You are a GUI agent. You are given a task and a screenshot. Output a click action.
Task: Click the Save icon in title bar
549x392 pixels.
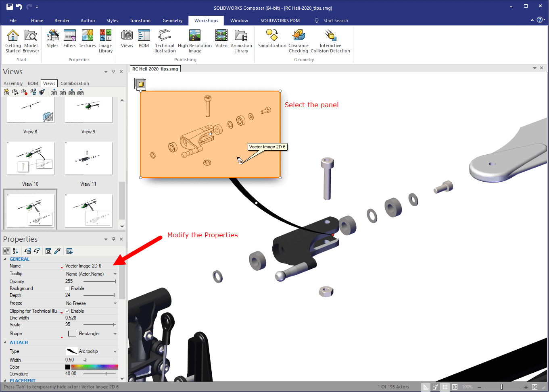9,6
